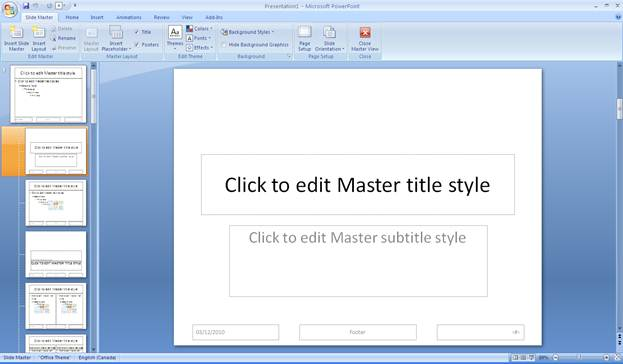The image size is (623, 364).
Task: Switch to the View tab
Action: tap(187, 17)
